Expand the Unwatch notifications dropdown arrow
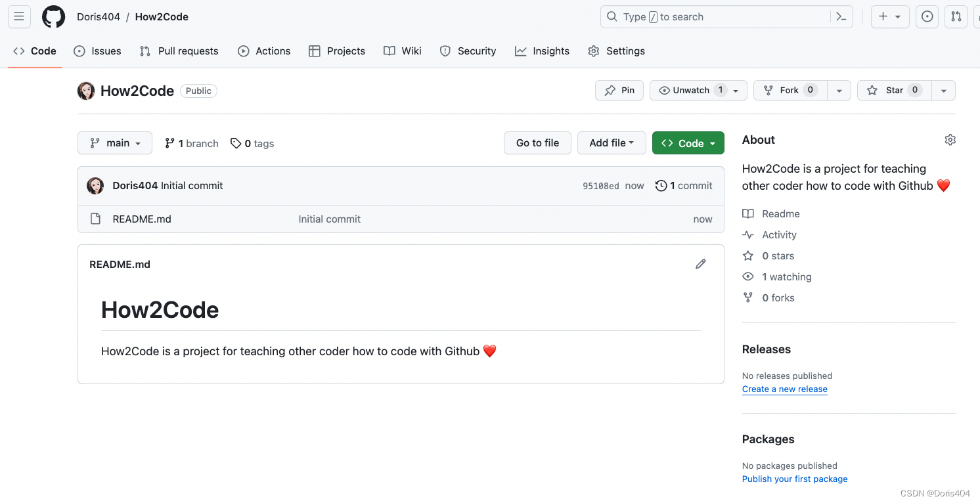980x503 pixels. coord(736,91)
